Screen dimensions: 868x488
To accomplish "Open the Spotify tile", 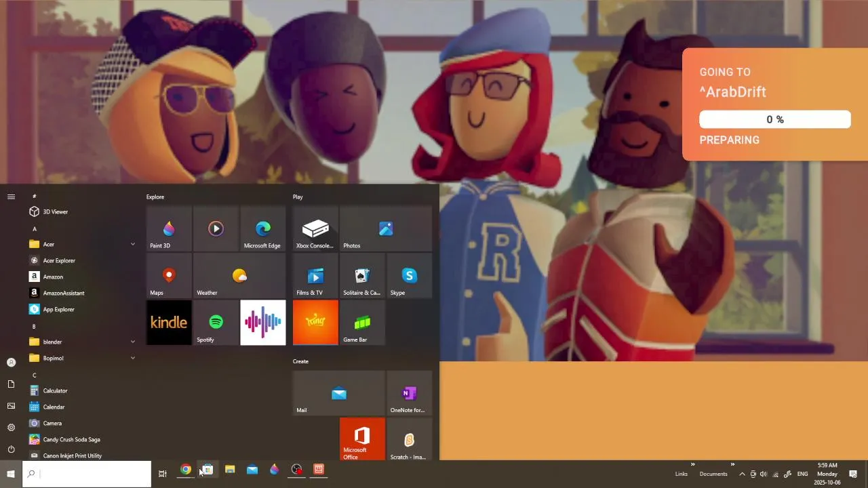I will [216, 323].
